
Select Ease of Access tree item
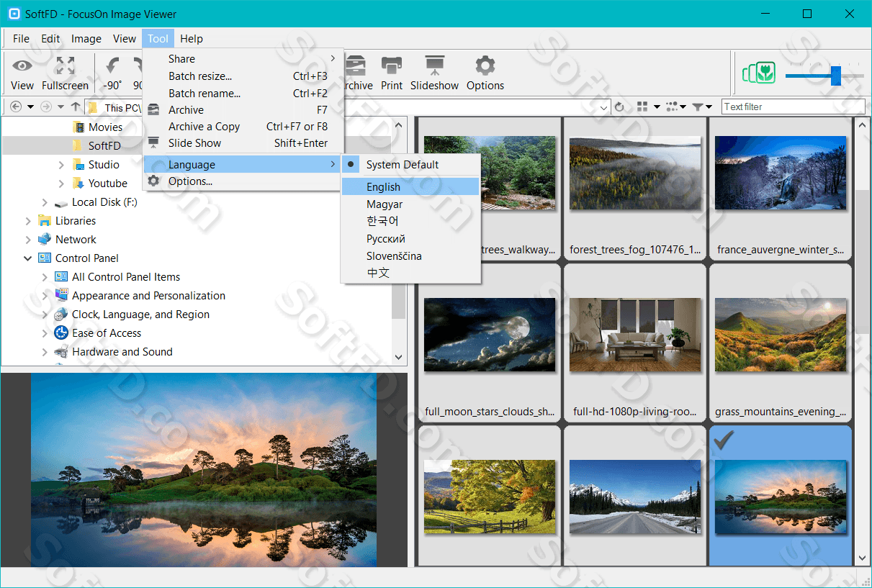(x=106, y=333)
